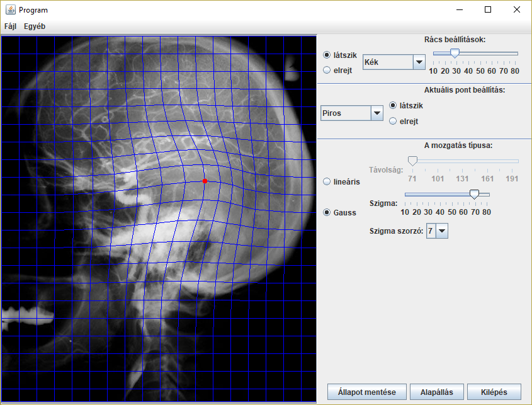
Task: Click the Java application icon in title bar
Action: (x=10, y=10)
